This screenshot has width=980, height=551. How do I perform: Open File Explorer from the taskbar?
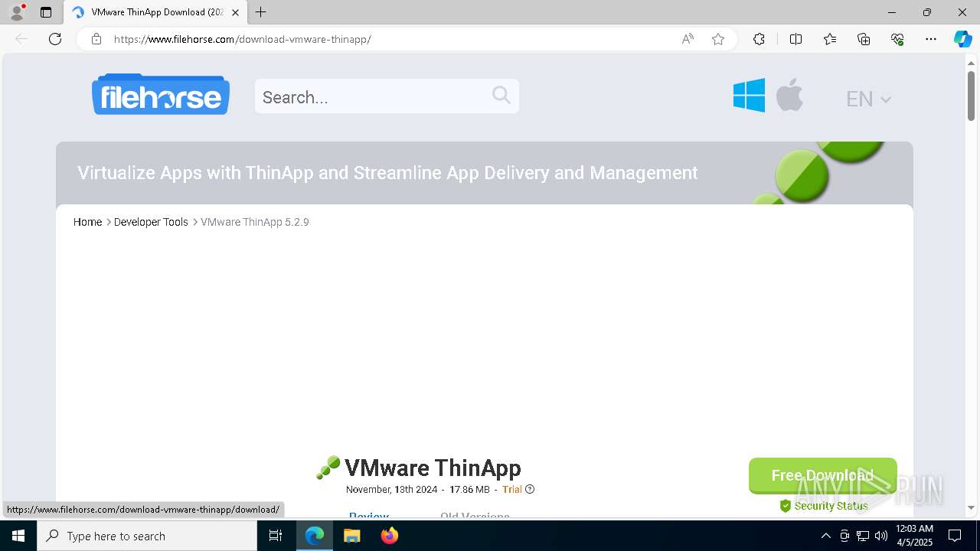pos(351,536)
